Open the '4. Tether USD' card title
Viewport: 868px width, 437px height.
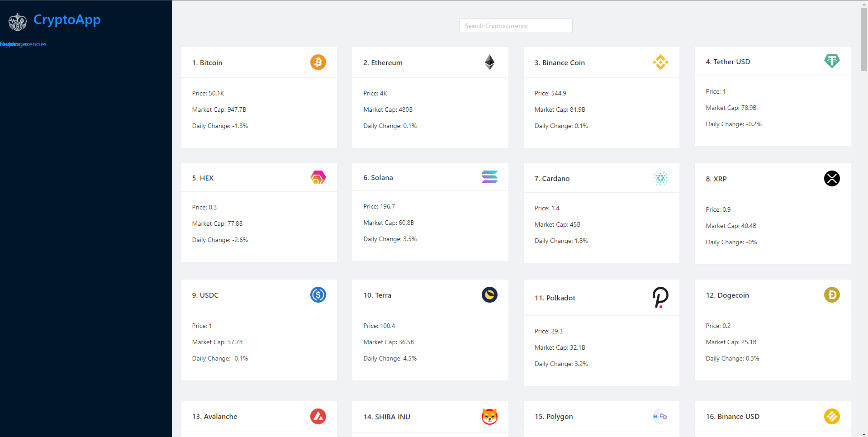(x=728, y=62)
